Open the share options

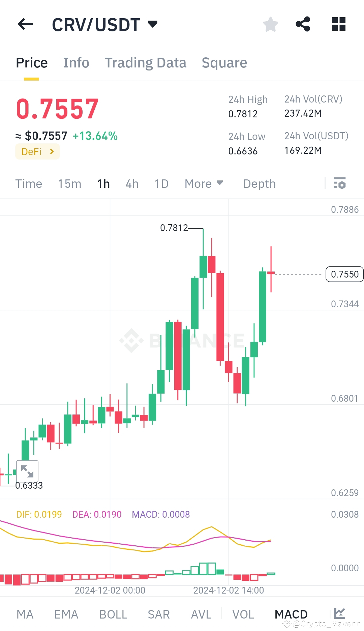[x=303, y=24]
